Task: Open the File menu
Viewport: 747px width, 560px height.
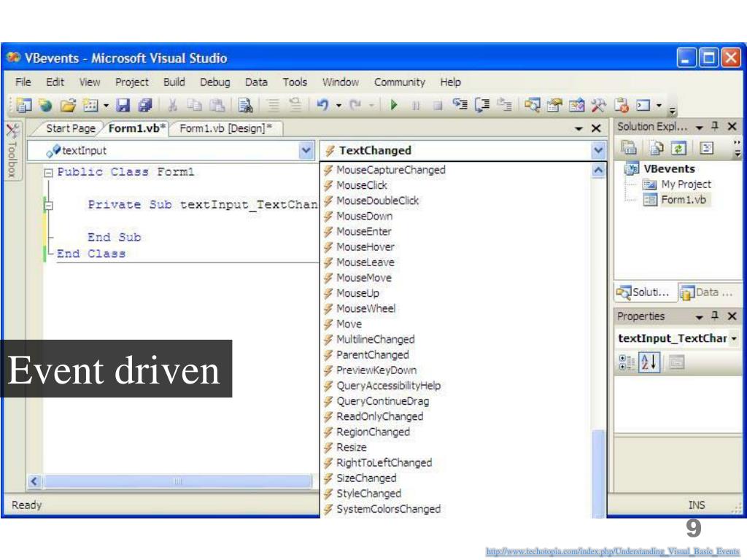Action: click(x=23, y=82)
